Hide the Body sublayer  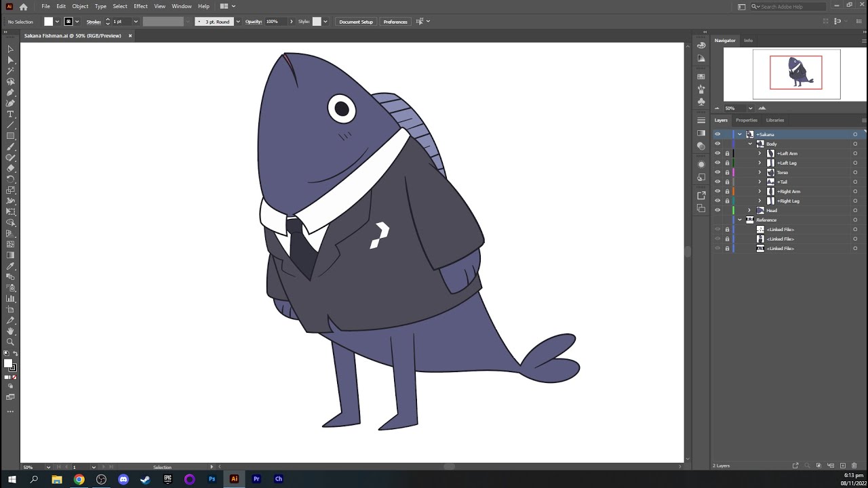click(x=717, y=144)
